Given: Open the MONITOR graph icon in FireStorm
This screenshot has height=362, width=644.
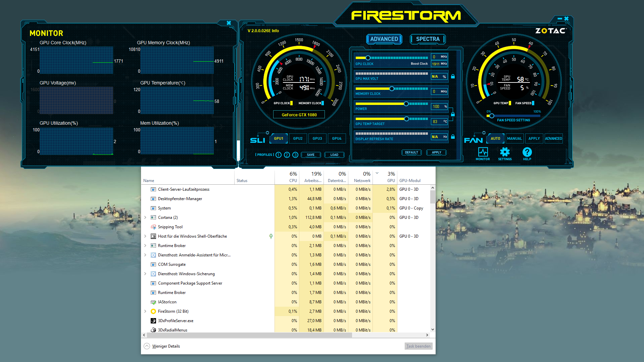Looking at the screenshot, I should (x=483, y=152).
